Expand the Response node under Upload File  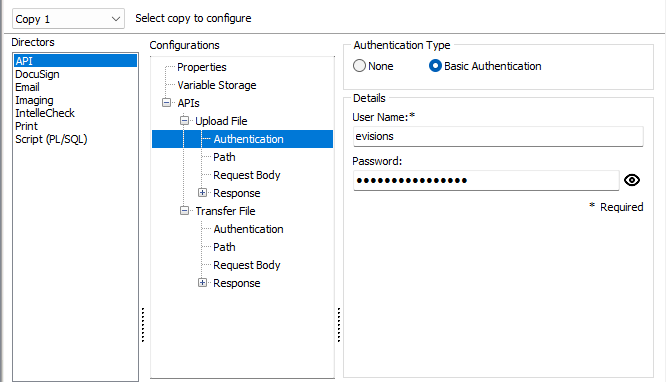203,193
